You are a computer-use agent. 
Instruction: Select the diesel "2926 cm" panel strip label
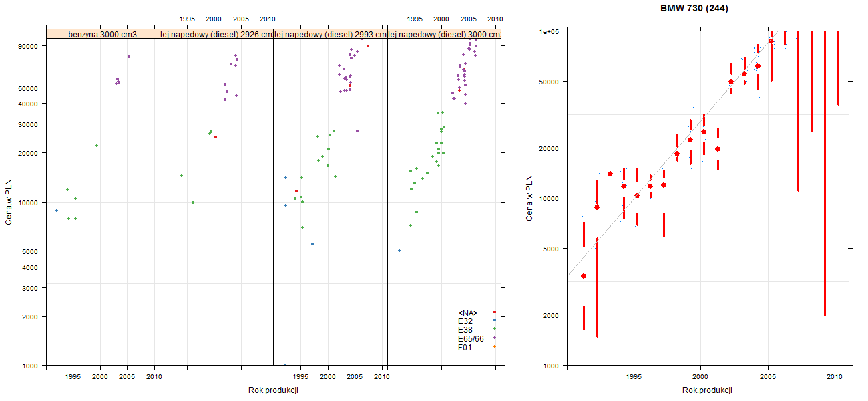tap(217, 34)
